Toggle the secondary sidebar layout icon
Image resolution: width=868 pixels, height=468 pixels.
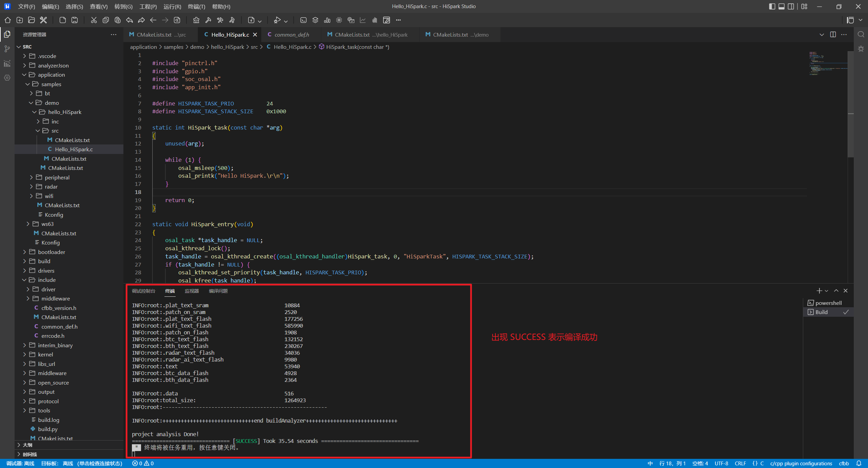(x=791, y=6)
